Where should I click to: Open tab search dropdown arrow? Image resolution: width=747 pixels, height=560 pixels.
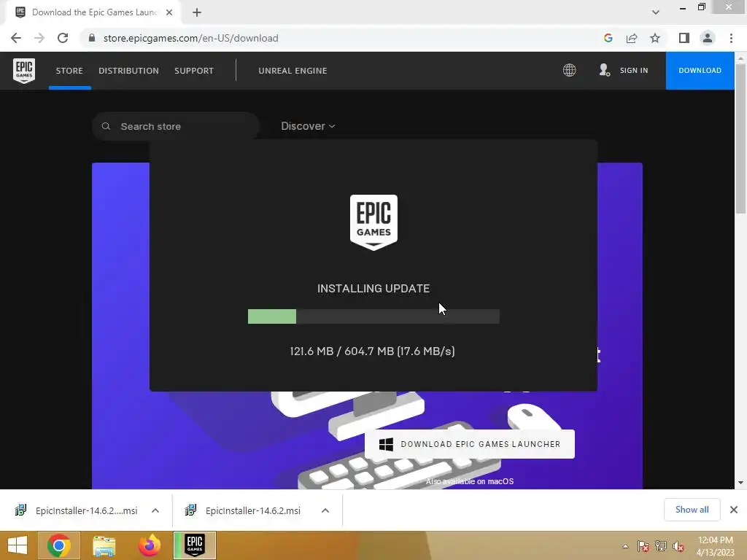[x=656, y=12]
